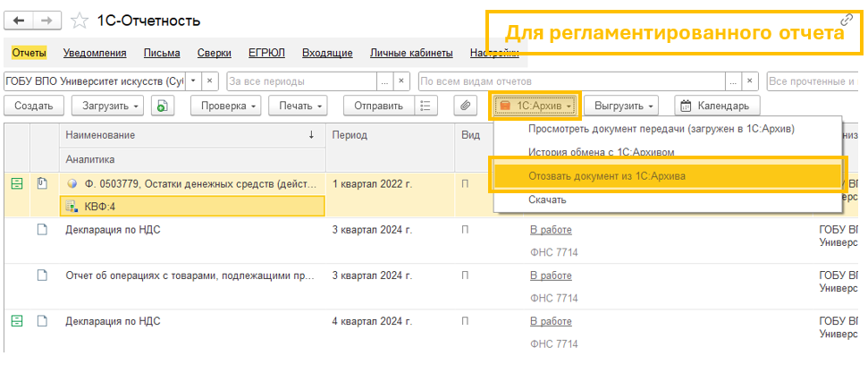
Task: Open the Печать dropdown
Action: (x=298, y=106)
